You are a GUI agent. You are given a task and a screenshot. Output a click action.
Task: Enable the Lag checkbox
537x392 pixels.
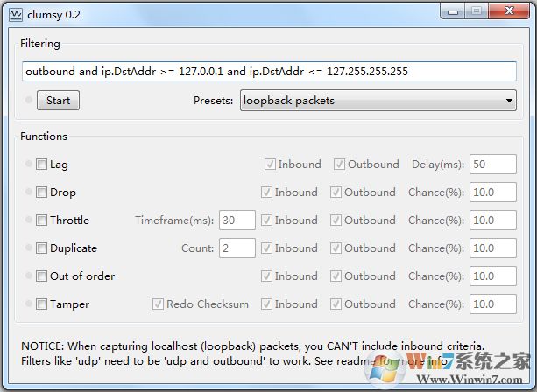[x=41, y=164]
